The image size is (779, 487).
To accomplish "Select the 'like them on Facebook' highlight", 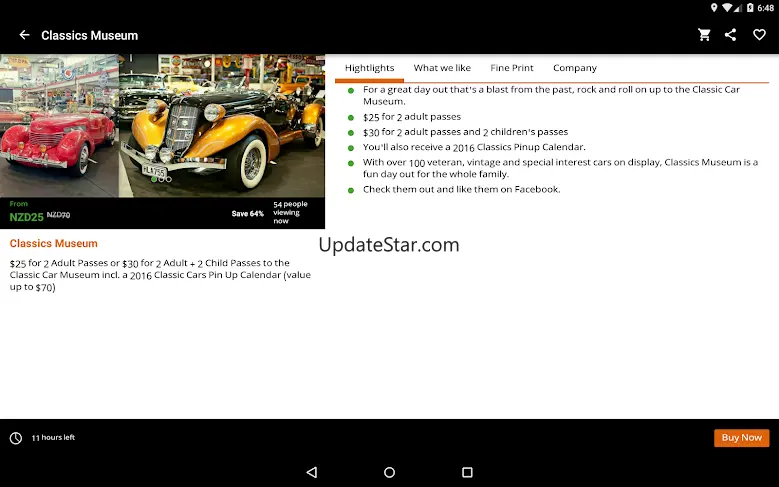I will pos(462,189).
